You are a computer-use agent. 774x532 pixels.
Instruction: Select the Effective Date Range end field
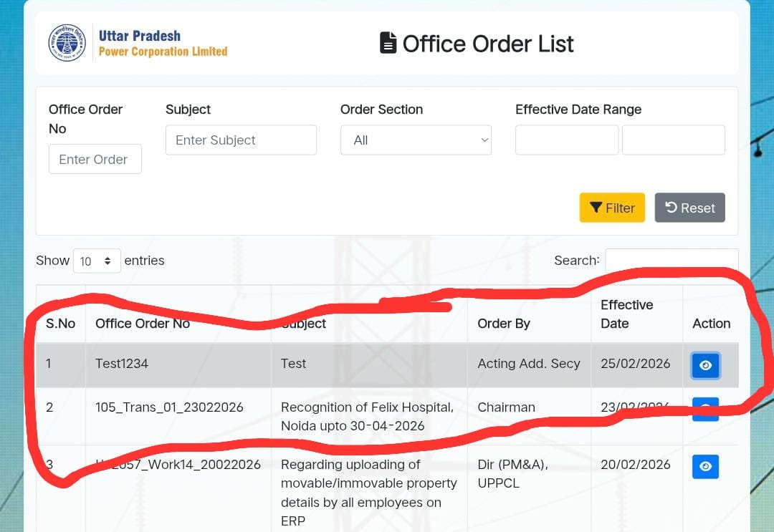(x=673, y=140)
